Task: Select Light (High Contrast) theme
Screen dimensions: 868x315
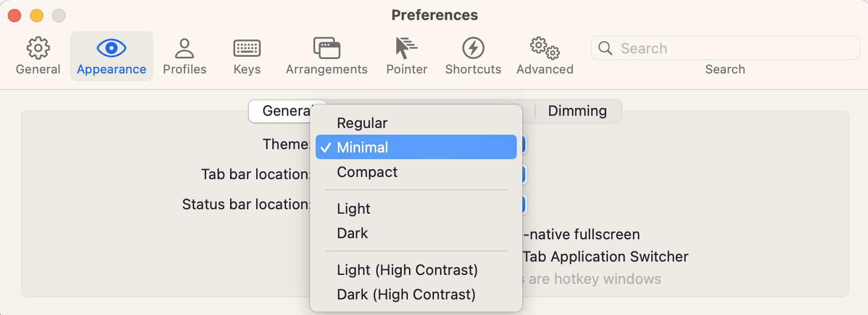Action: tap(407, 270)
